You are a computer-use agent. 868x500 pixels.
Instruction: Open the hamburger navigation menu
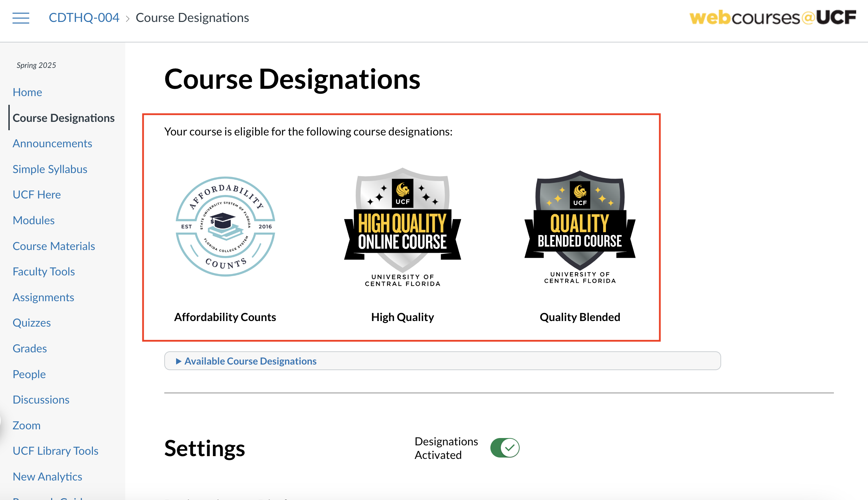click(x=21, y=18)
